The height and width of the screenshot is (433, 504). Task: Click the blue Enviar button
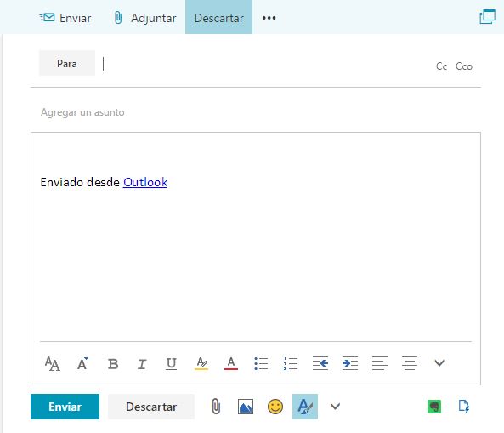click(65, 407)
